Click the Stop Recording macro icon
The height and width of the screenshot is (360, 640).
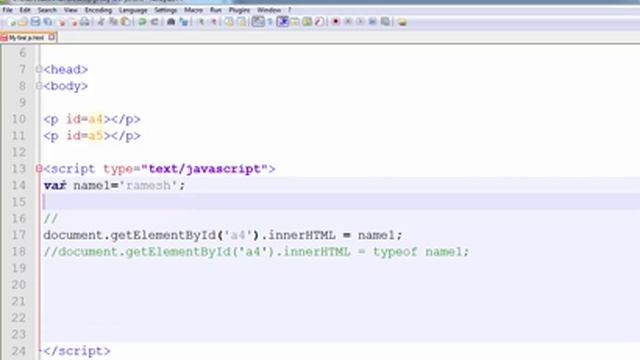[x=348, y=22]
